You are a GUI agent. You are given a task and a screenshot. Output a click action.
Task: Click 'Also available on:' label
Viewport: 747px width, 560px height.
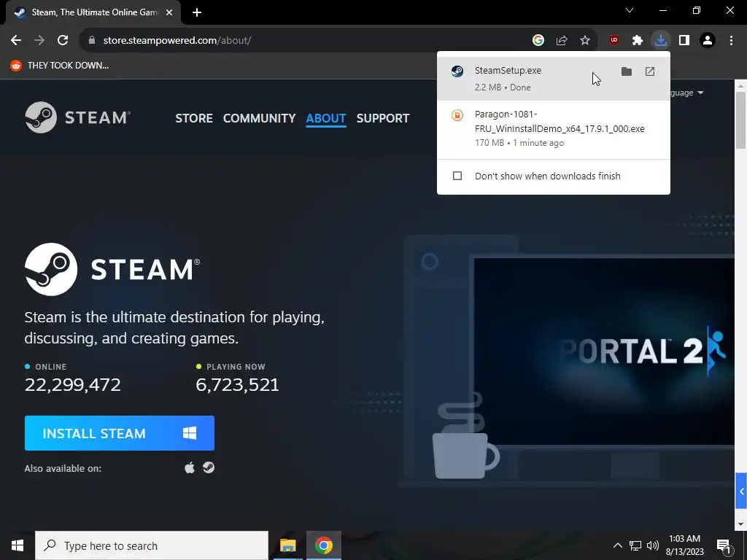tap(63, 468)
